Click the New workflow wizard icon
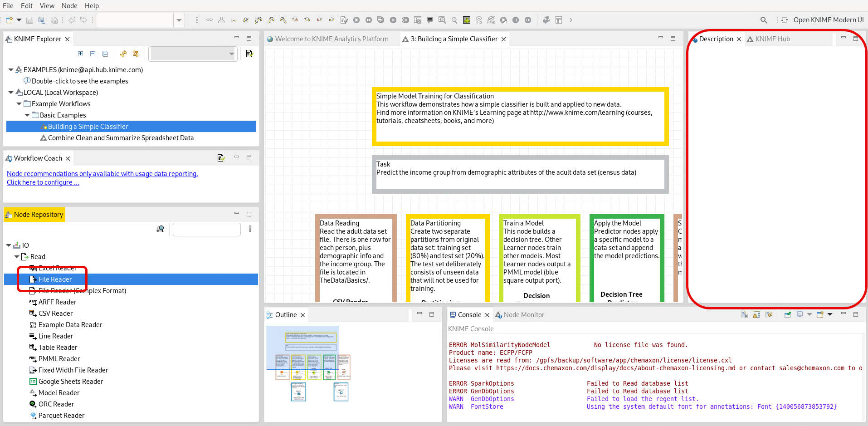 tap(9, 20)
